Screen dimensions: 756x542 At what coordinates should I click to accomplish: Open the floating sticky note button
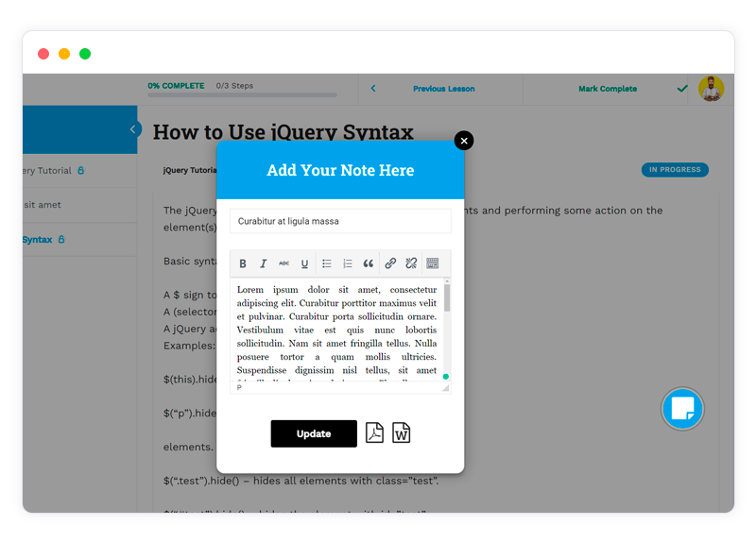682,409
